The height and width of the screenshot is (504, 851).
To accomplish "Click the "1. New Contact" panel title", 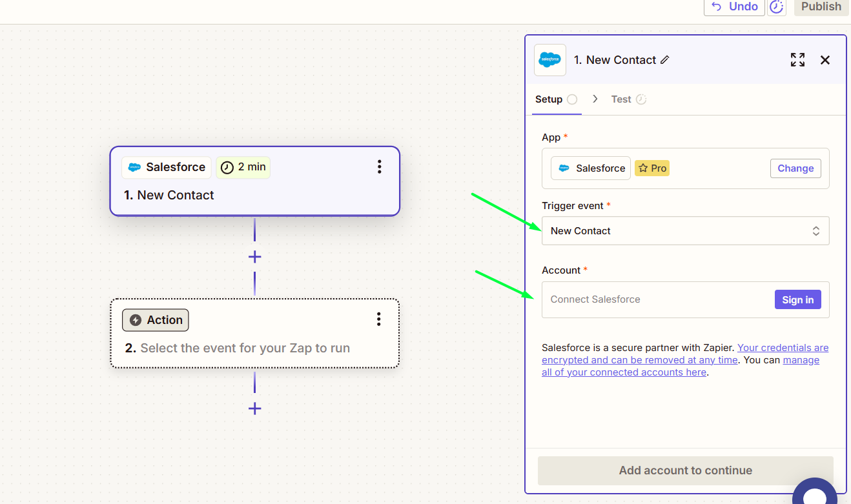I will (x=615, y=60).
